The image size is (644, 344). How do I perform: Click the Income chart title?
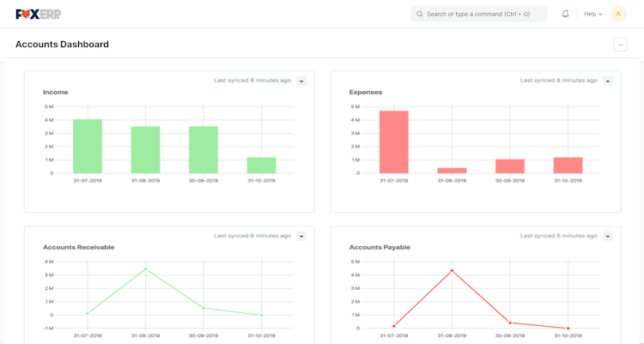56,93
